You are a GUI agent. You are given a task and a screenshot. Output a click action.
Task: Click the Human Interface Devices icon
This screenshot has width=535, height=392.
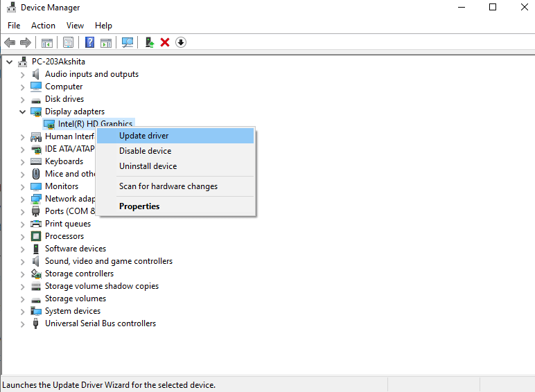[36, 136]
